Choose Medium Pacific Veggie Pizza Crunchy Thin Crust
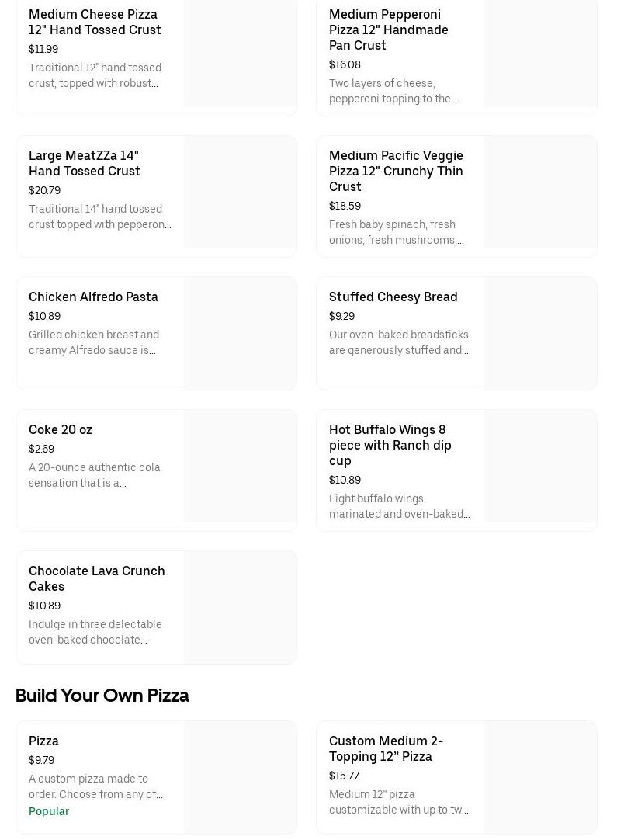624x840 pixels. tap(396, 171)
